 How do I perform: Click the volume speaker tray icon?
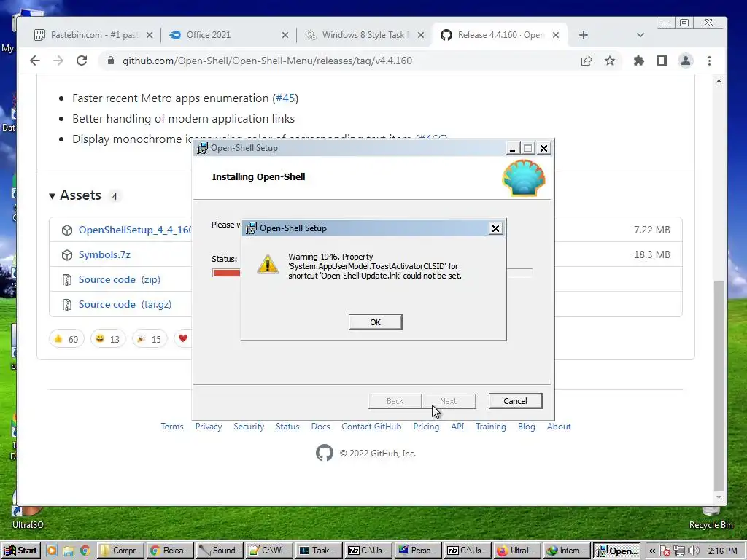click(694, 551)
